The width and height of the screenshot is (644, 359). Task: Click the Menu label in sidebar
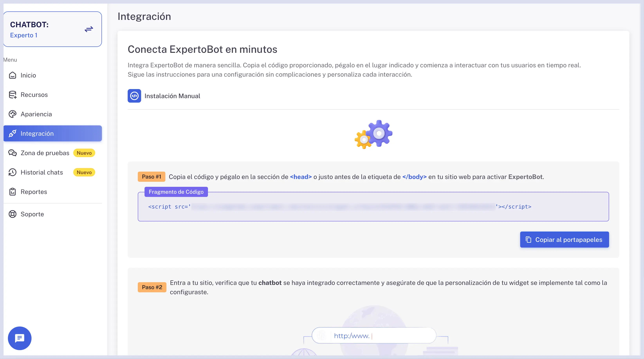10,60
